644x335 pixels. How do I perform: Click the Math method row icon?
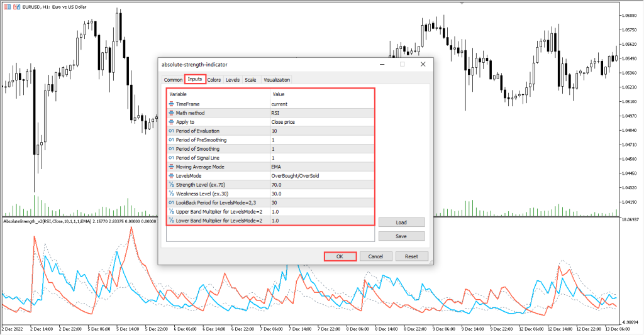171,113
